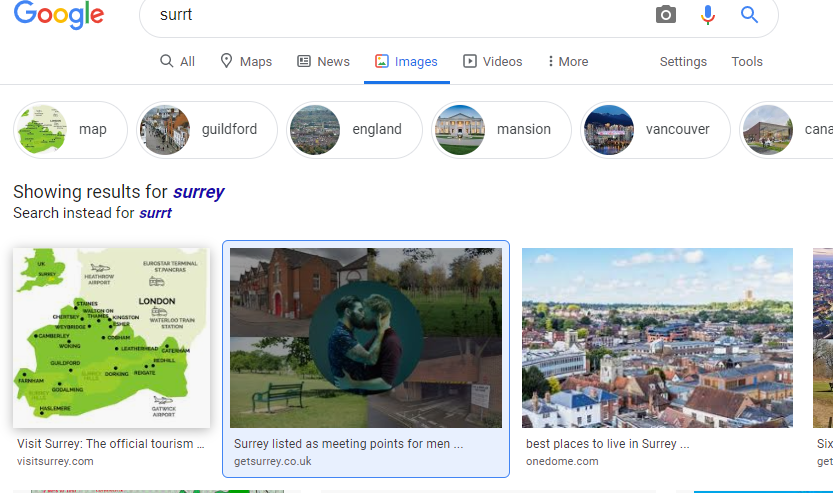
Task: Switch to the News tab
Action: [x=323, y=62]
